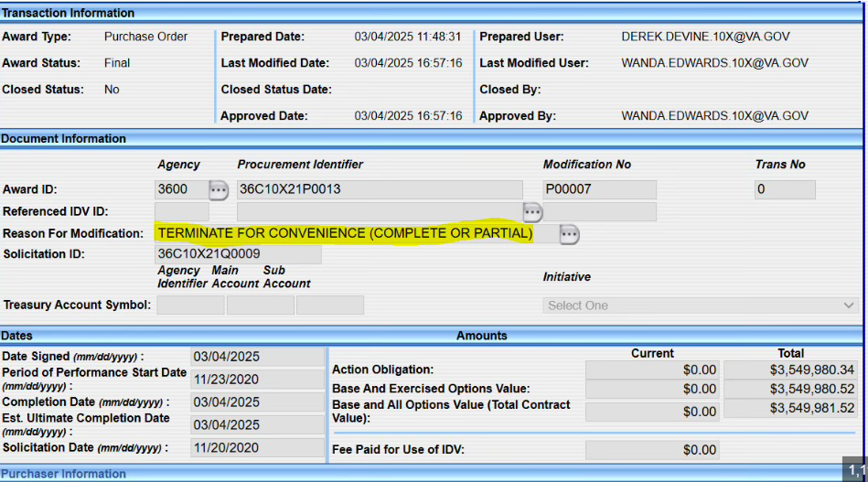
Task: Click the Action Obligation Current amount field
Action: click(652, 370)
